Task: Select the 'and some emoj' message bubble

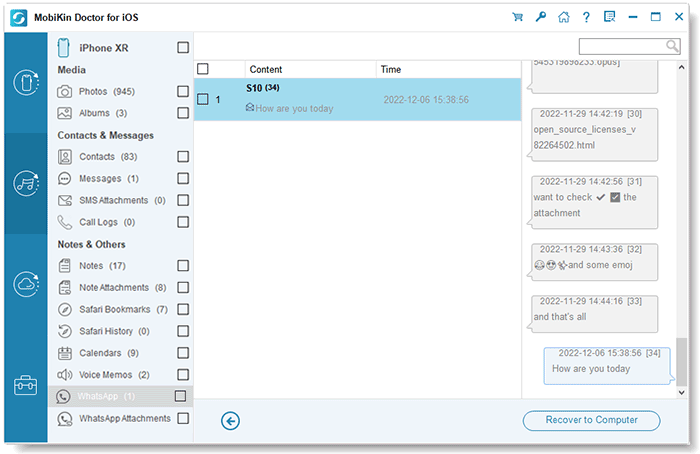Action: (594, 262)
